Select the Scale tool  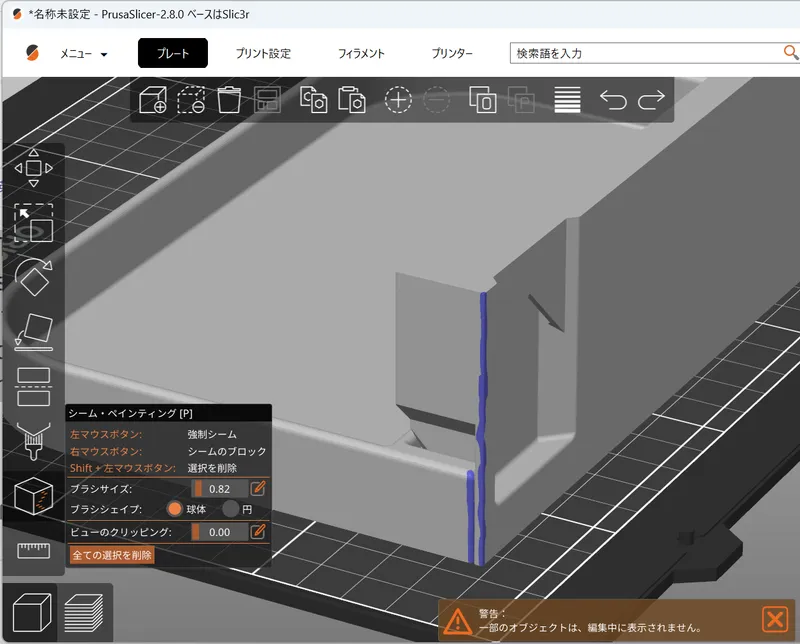[x=33, y=223]
